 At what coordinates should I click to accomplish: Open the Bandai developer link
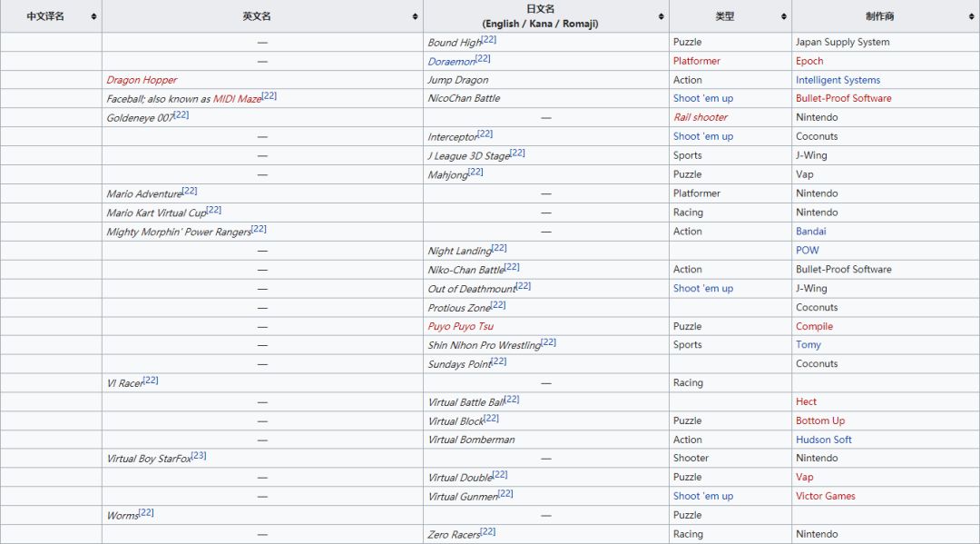click(x=810, y=232)
